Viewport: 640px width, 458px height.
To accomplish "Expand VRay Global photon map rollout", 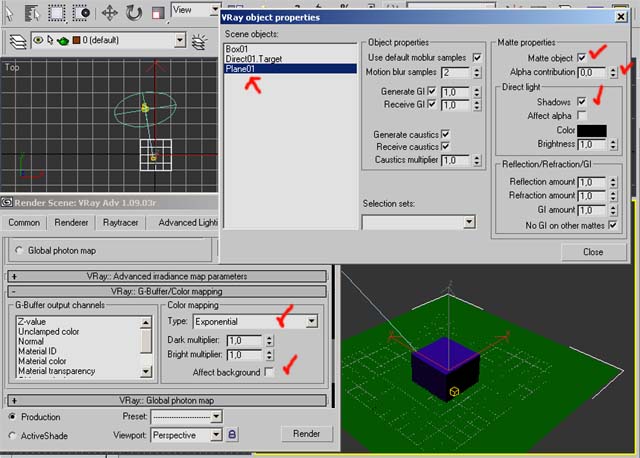I will [167, 400].
